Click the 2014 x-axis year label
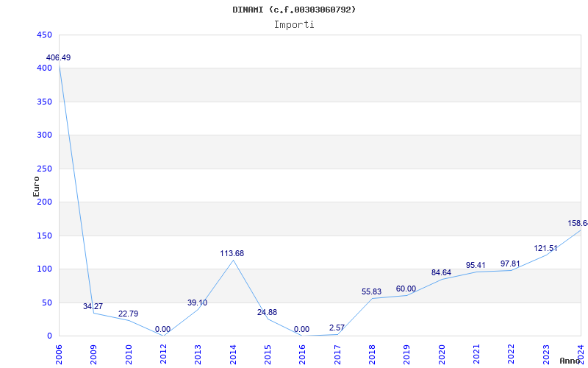This screenshot has height=368, width=588. click(233, 355)
